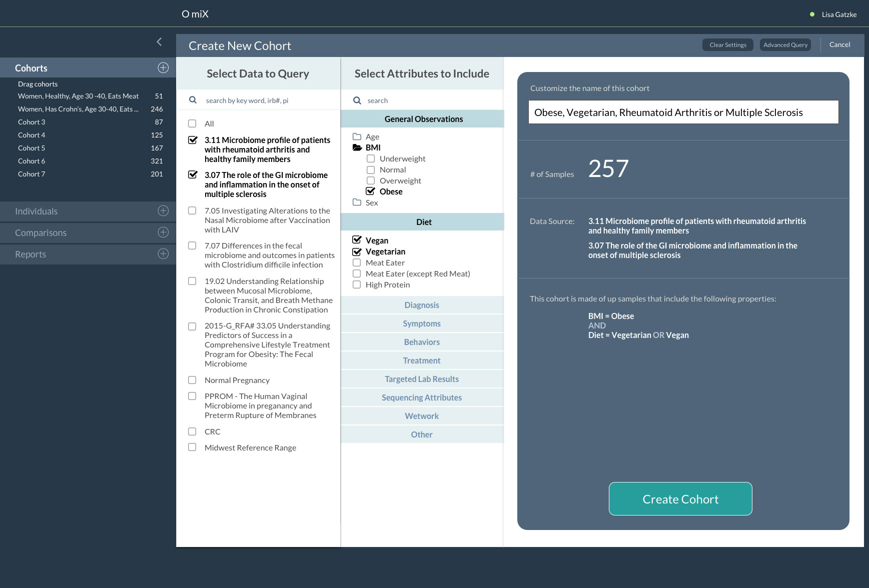Expand the Sex attribute folder

(x=357, y=202)
